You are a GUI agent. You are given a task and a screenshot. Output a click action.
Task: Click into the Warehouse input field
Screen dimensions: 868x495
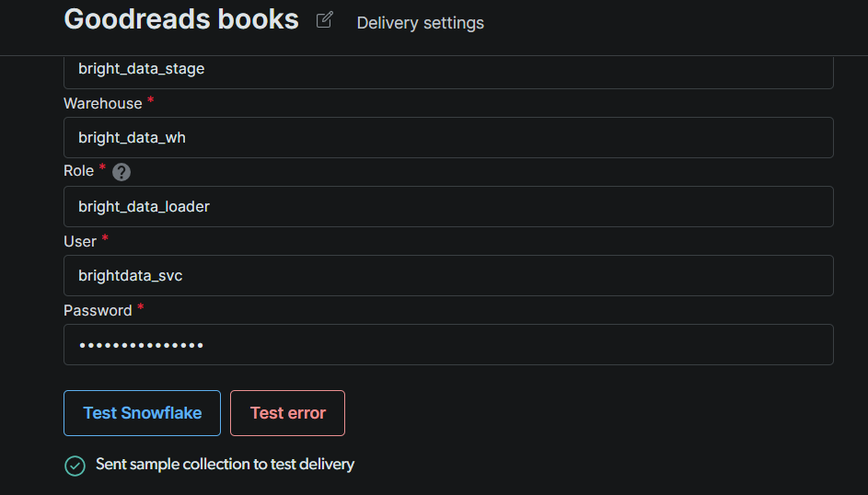click(x=448, y=138)
